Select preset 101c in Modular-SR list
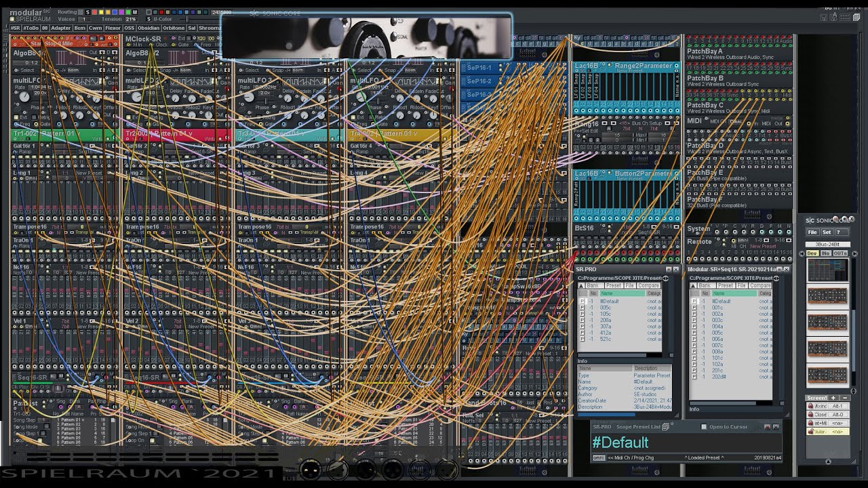The width and height of the screenshot is (868, 488). (717, 357)
